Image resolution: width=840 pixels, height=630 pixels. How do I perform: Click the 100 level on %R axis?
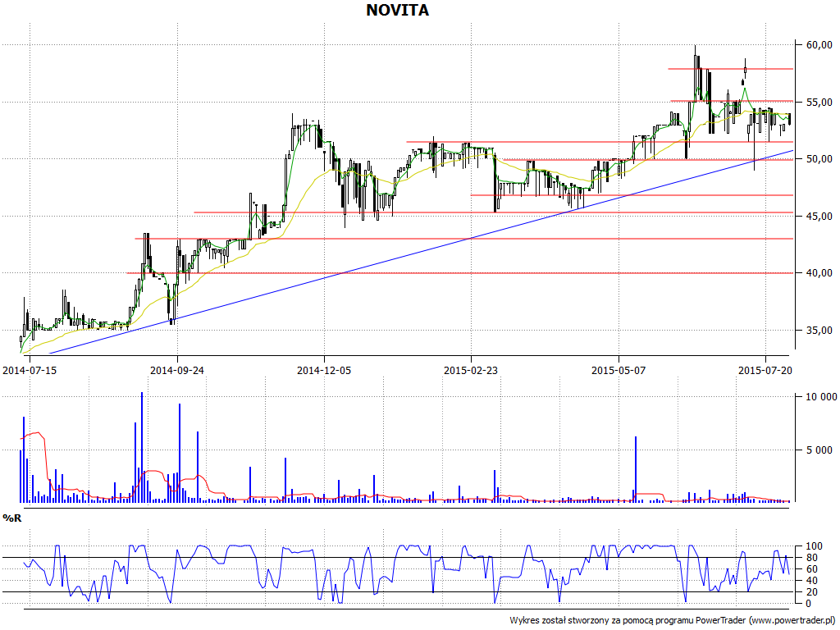814,546
